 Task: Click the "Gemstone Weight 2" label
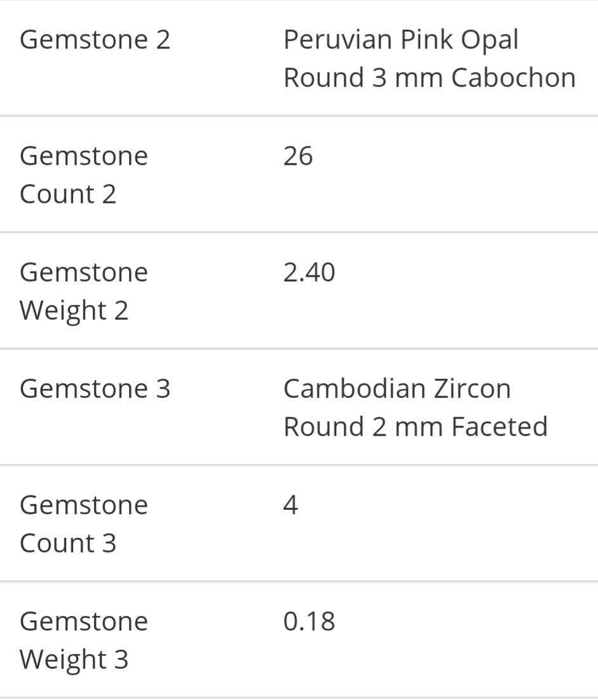(83, 291)
